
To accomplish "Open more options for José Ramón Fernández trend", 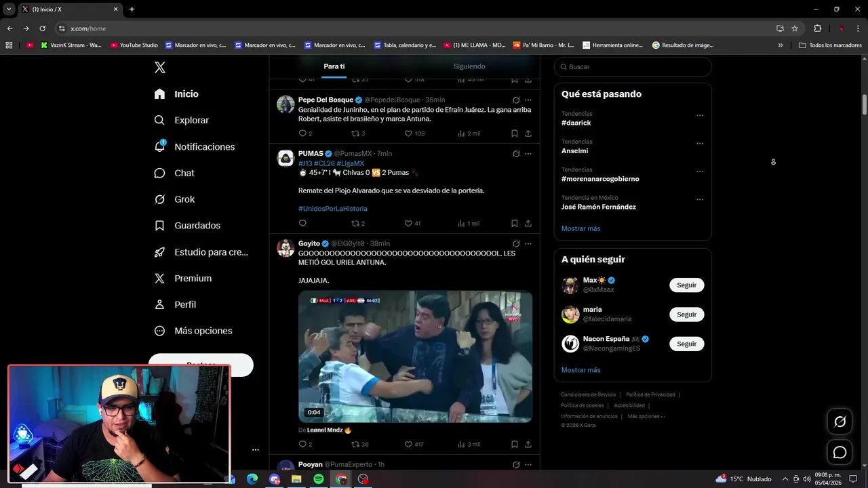I will coord(700,199).
